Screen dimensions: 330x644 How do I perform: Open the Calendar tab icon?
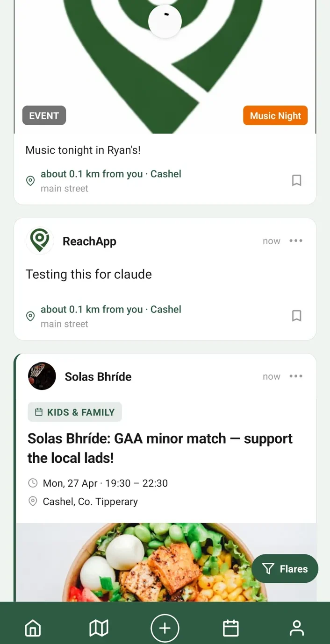click(230, 628)
